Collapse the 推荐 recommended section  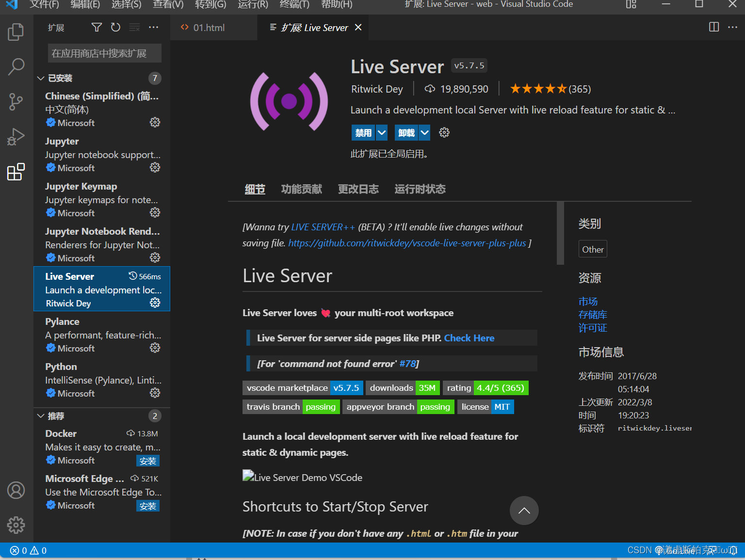point(41,416)
